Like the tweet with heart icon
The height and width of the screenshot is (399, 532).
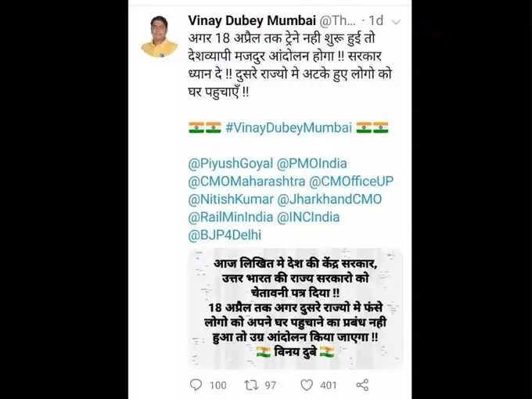[x=307, y=385]
